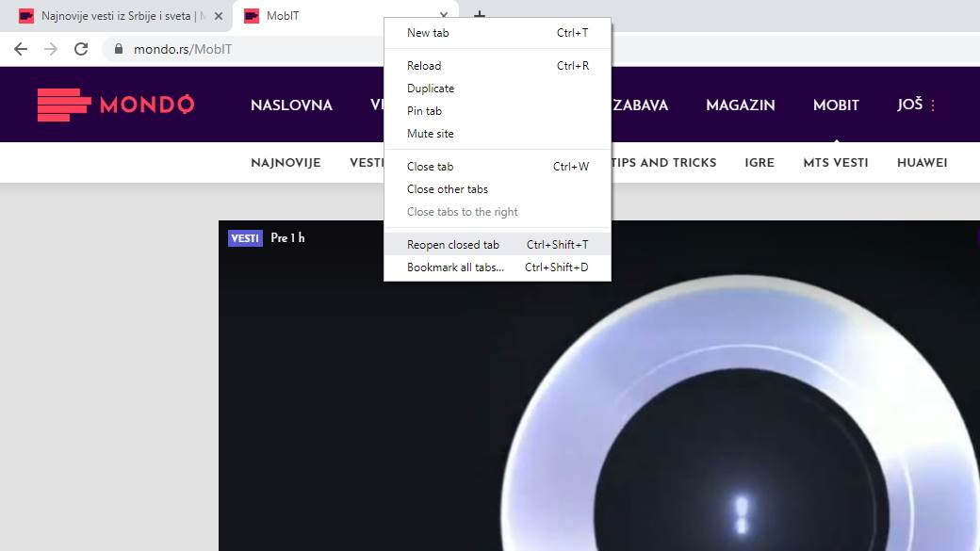
Task: Open the HUAWEI subcategory
Action: pyautogui.click(x=922, y=163)
